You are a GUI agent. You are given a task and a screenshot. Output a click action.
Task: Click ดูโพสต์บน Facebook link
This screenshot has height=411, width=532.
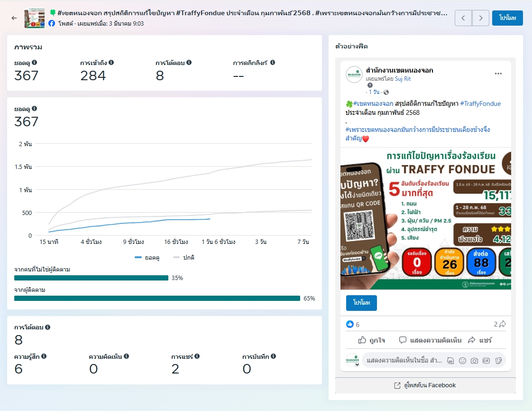(x=425, y=385)
